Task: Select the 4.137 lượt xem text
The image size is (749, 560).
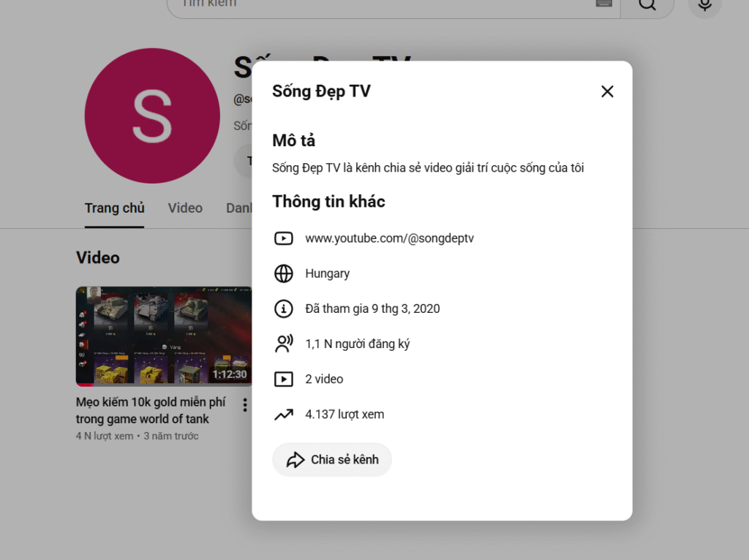Action: [345, 414]
